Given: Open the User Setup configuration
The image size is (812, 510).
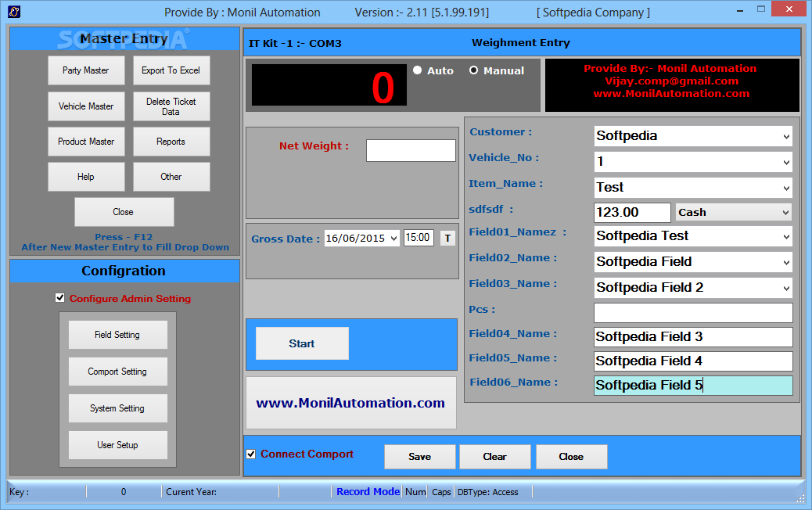Looking at the screenshot, I should click(118, 444).
